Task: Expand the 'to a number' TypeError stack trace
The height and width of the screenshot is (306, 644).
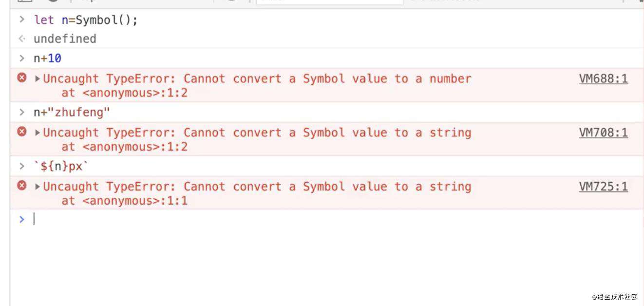Action: (x=38, y=78)
